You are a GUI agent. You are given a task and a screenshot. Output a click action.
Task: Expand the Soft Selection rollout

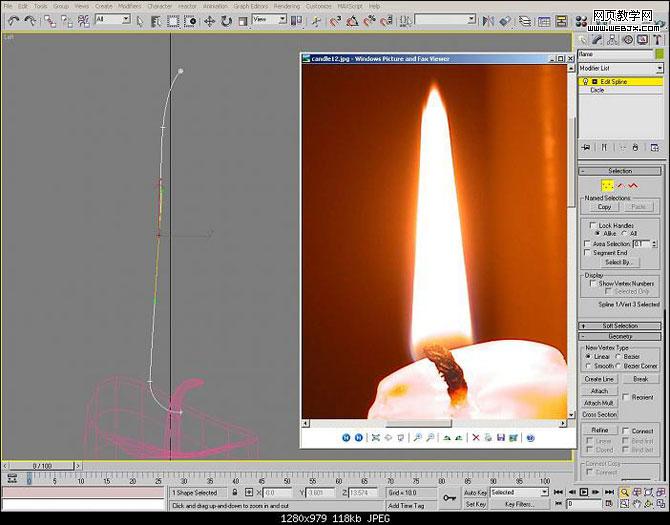(620, 326)
